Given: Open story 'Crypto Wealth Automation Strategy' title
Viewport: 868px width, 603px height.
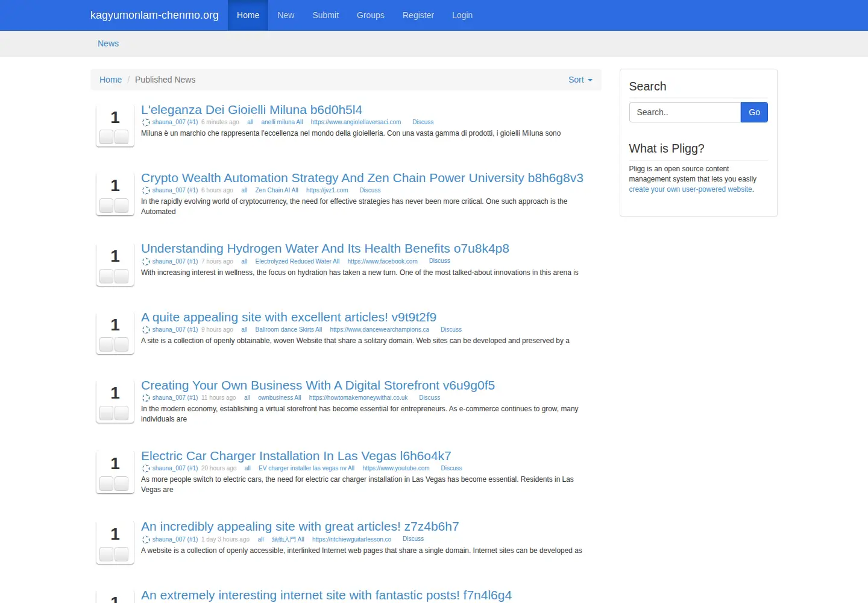Looking at the screenshot, I should pyautogui.click(x=362, y=178).
